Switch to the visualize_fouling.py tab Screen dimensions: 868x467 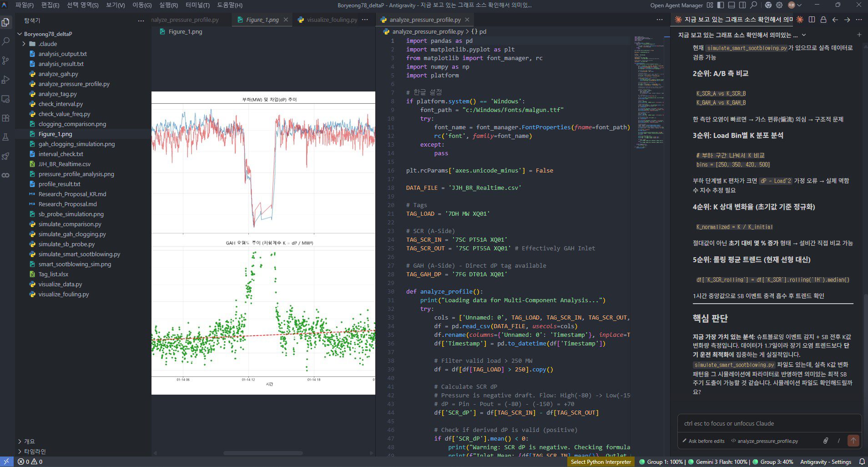point(332,20)
